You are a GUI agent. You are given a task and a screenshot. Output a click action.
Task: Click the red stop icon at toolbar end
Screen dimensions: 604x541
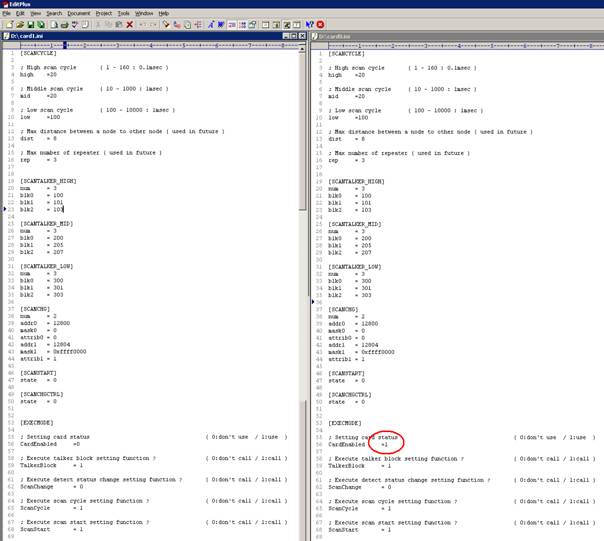pos(320,23)
